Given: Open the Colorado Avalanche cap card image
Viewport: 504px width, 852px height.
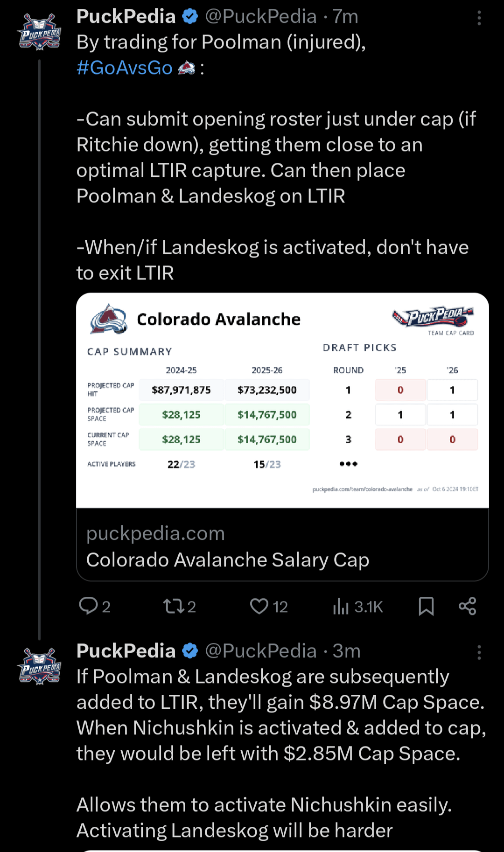Looking at the screenshot, I should click(x=282, y=400).
